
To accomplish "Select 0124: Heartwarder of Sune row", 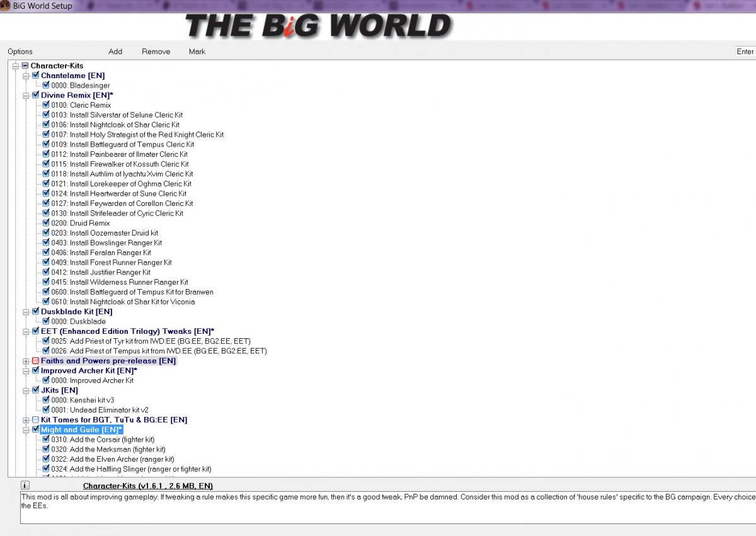I will click(x=119, y=193).
